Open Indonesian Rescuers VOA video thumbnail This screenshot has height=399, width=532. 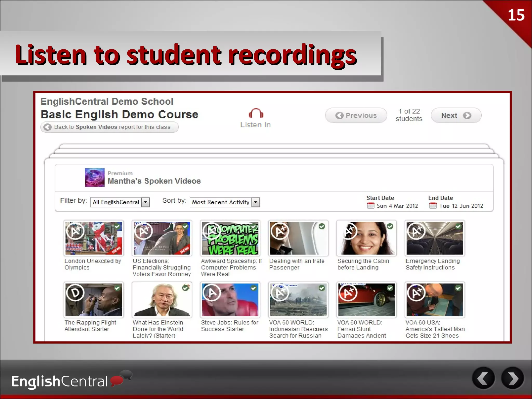point(298,300)
